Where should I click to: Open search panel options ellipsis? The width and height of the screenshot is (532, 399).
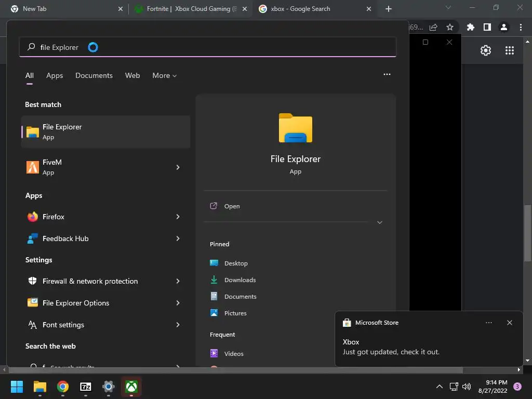[x=387, y=74]
